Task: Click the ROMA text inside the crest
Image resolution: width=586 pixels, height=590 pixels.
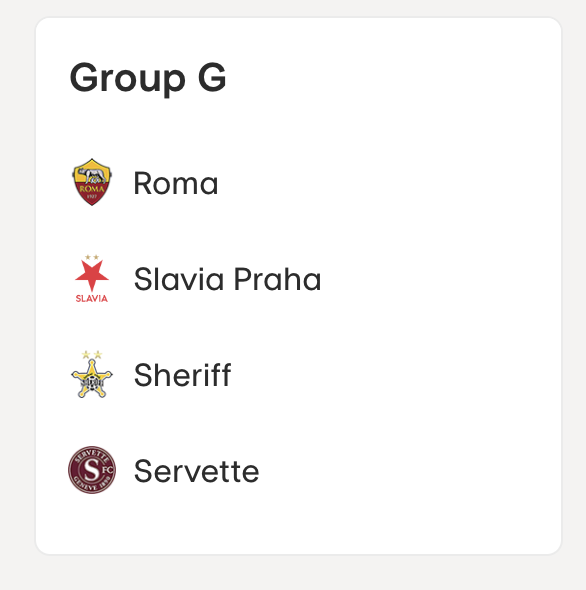Action: click(91, 189)
